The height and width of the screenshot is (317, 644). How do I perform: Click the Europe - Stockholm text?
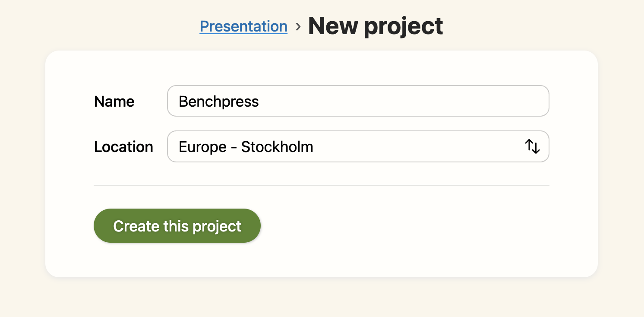tap(246, 147)
